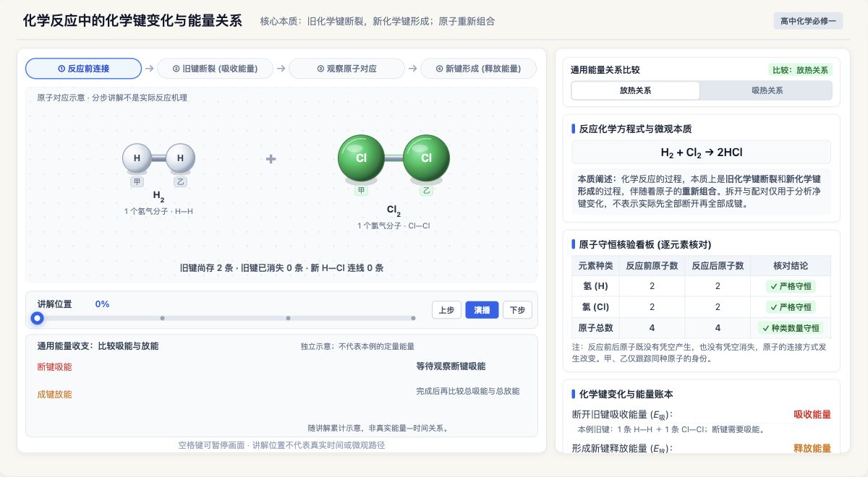Screen dimensions: 868x477
Task: Click the 1 个氢气分子 · H—H caption
Action: [x=158, y=211]
